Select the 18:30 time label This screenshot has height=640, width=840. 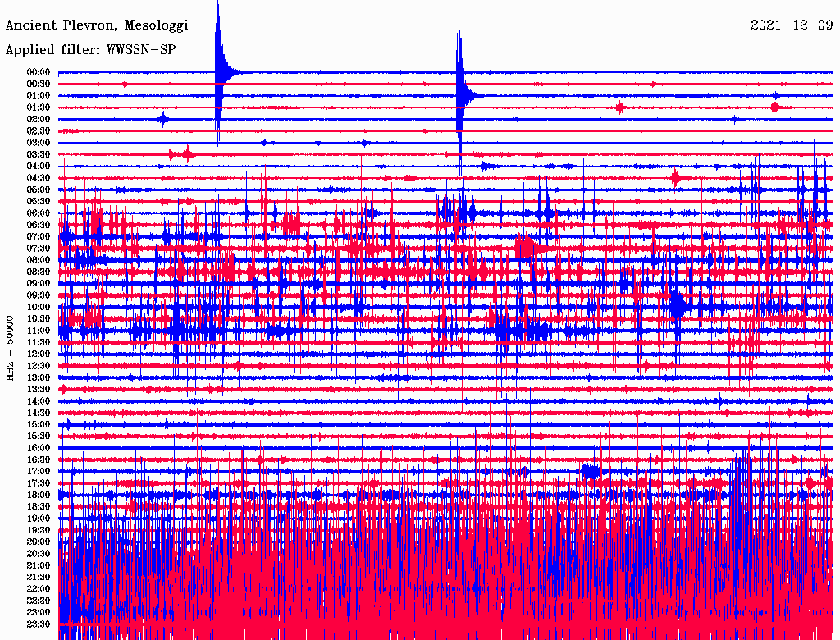[39, 507]
